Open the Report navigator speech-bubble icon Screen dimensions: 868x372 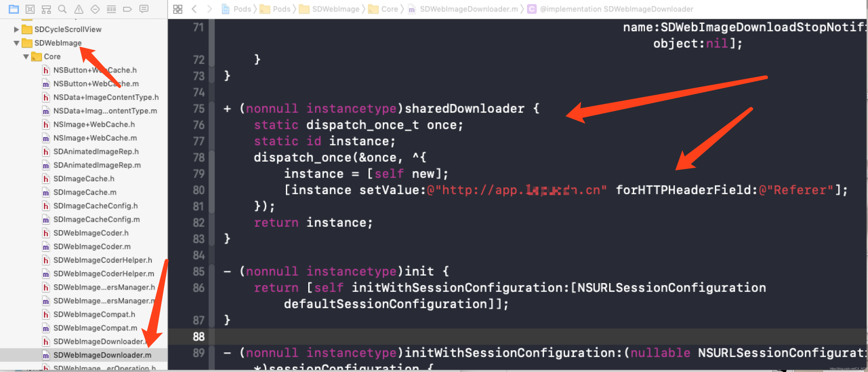coord(144,9)
